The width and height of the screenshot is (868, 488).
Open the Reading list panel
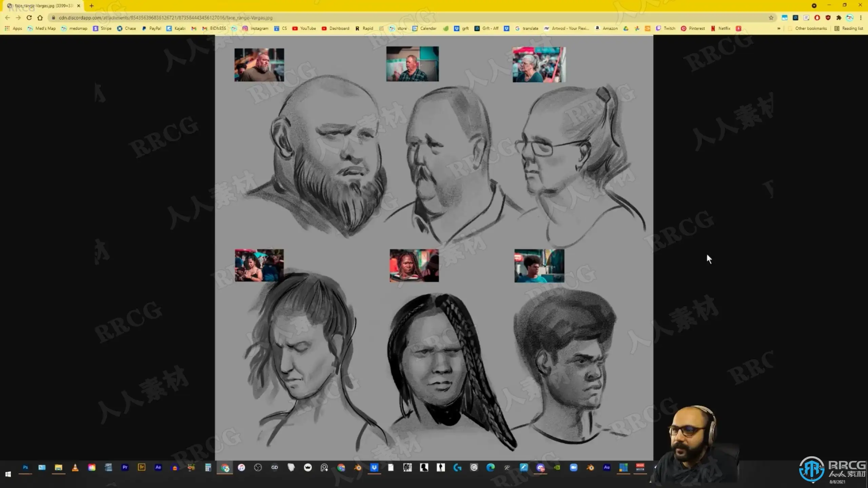(849, 28)
